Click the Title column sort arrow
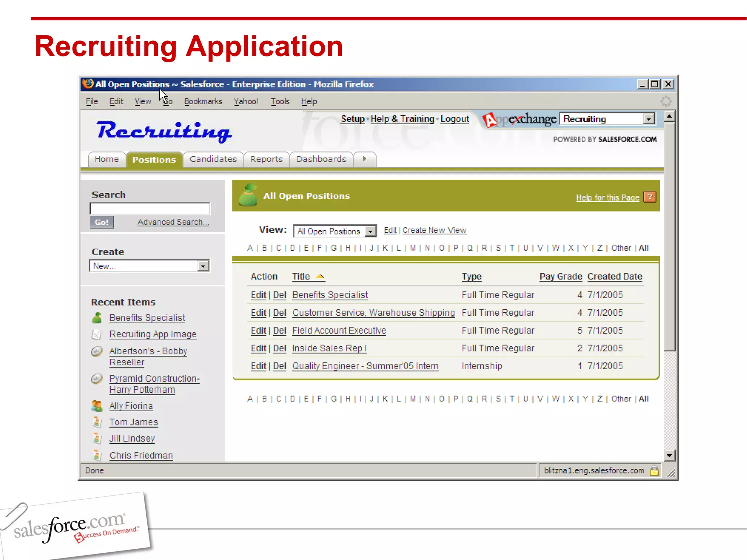The height and width of the screenshot is (560, 747). tap(320, 276)
